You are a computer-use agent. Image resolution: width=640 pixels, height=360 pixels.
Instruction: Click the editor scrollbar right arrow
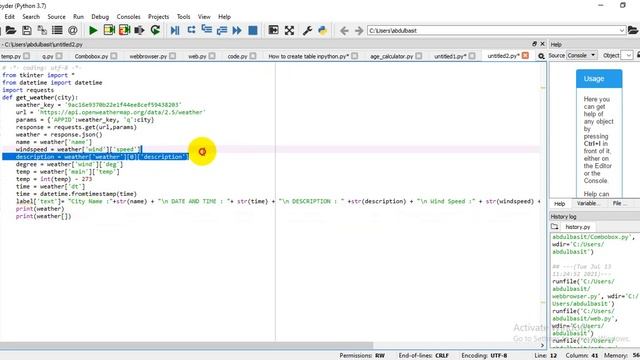(542, 345)
